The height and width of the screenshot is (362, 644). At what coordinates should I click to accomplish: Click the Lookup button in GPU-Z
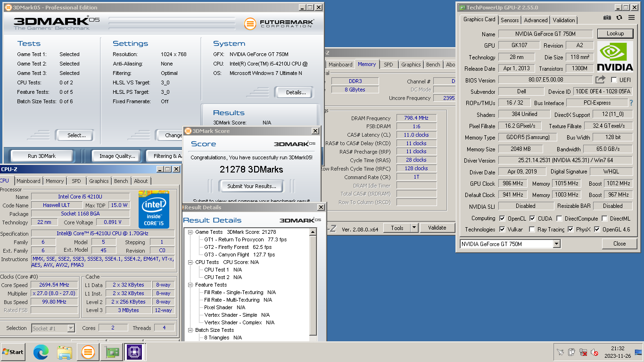click(615, 33)
